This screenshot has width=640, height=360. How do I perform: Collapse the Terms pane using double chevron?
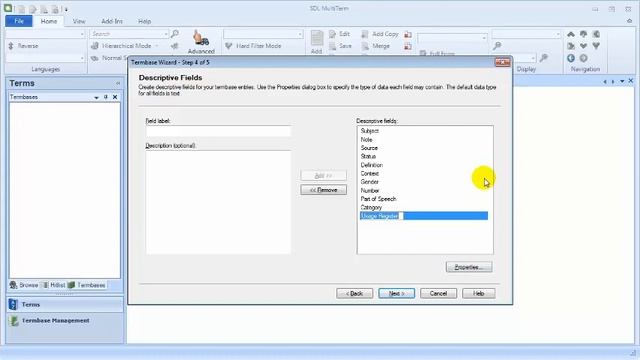pyautogui.click(x=118, y=83)
